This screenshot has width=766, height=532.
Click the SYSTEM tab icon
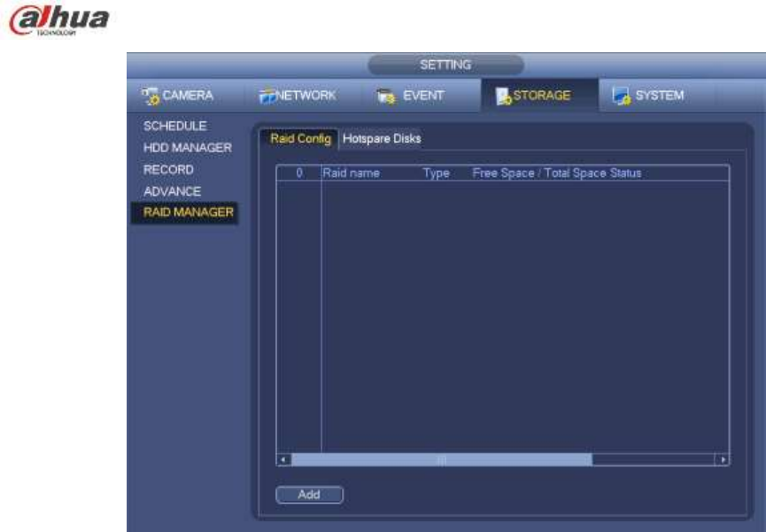pyautogui.click(x=622, y=96)
